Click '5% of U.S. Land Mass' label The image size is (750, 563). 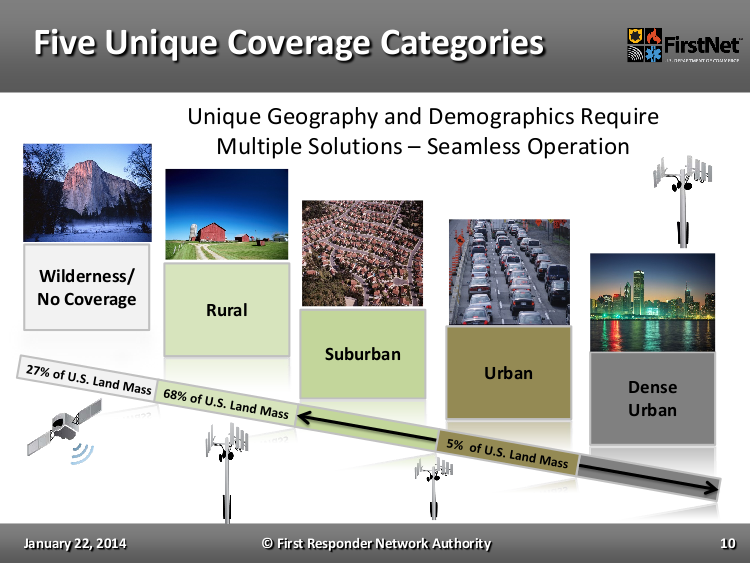click(507, 453)
